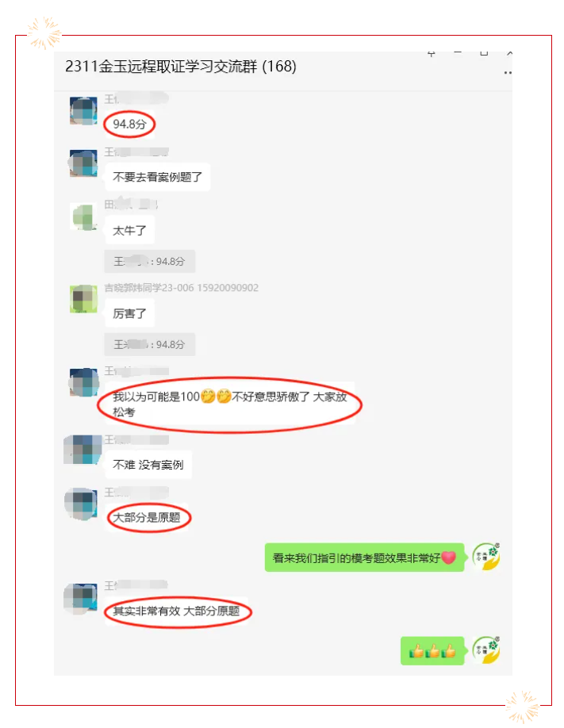Click the logo avatar beside thumbs-up message
564x728 pixels.
[x=486, y=650]
